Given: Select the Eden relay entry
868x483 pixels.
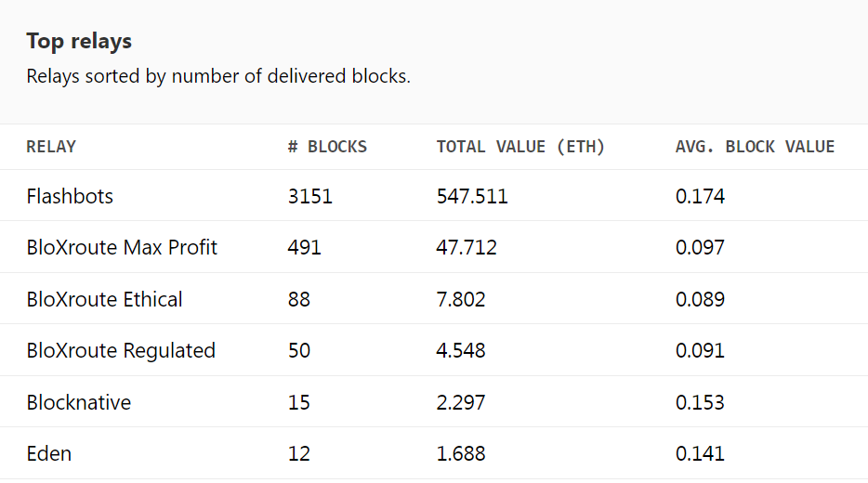Looking at the screenshot, I should pyautogui.click(x=48, y=454).
